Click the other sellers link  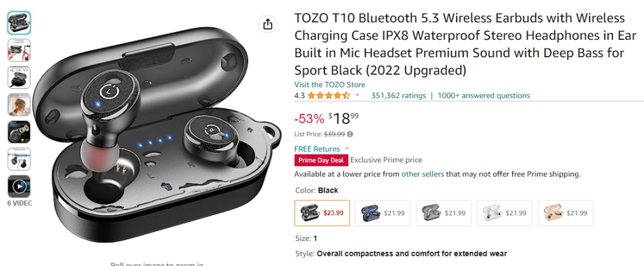tap(422, 174)
